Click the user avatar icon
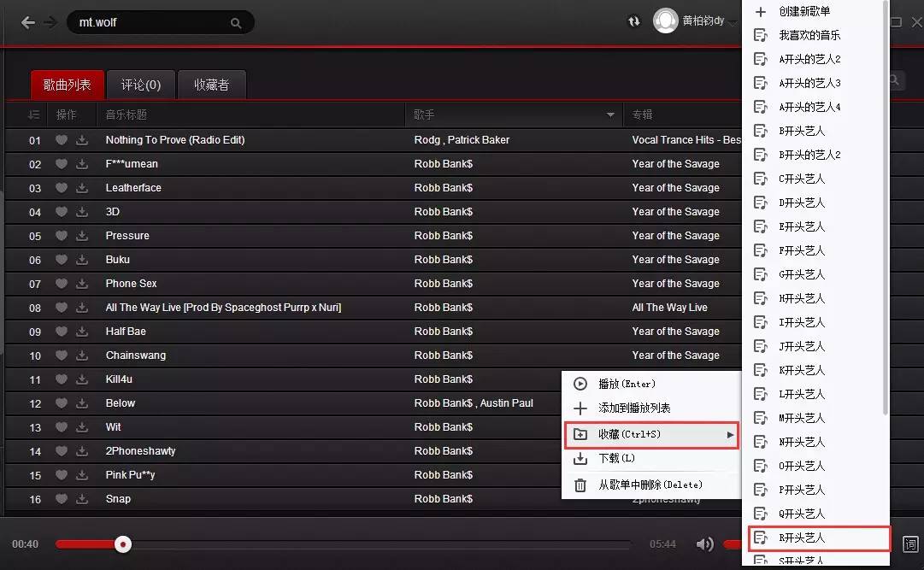Image resolution: width=924 pixels, height=570 pixels. click(x=666, y=21)
